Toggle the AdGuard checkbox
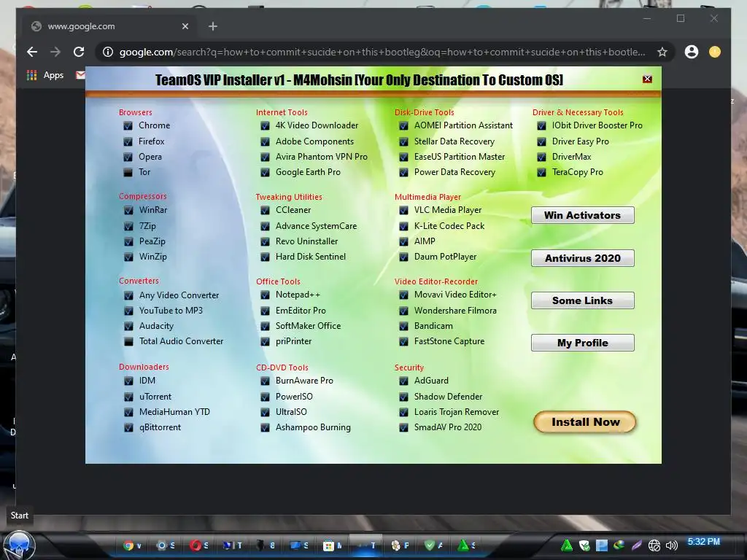Viewport: 747px width, 560px height. click(403, 381)
